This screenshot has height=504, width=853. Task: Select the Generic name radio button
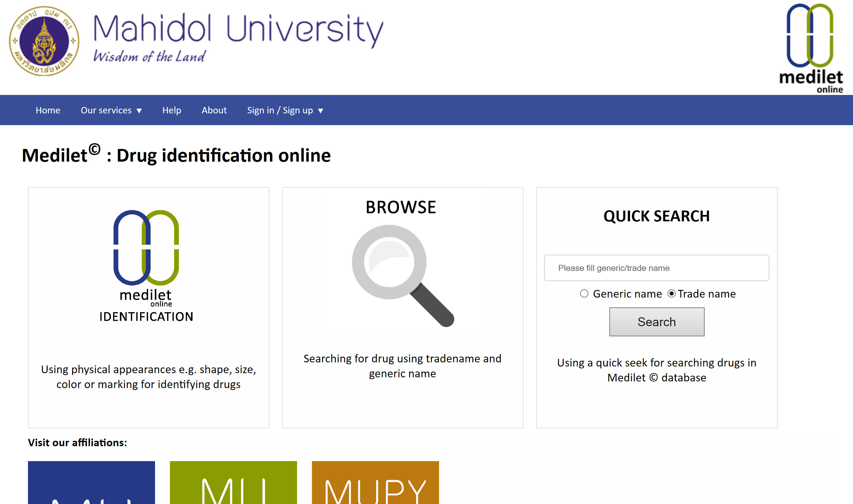pos(584,293)
